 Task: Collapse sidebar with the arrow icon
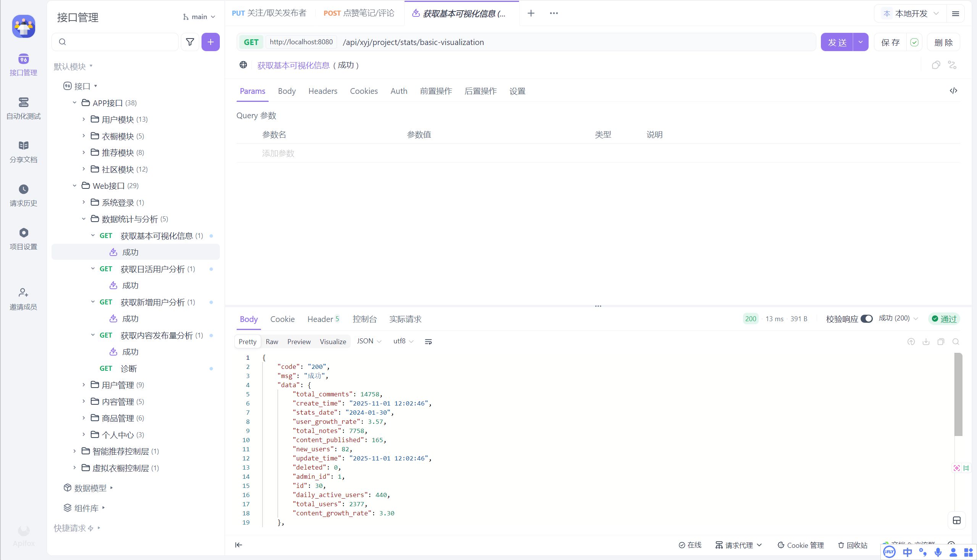coord(239,545)
